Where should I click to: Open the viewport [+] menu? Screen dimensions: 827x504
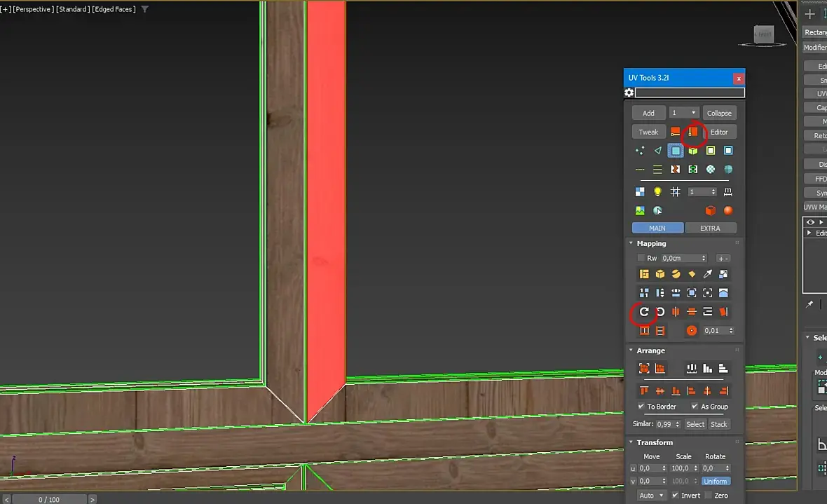pyautogui.click(x=6, y=9)
